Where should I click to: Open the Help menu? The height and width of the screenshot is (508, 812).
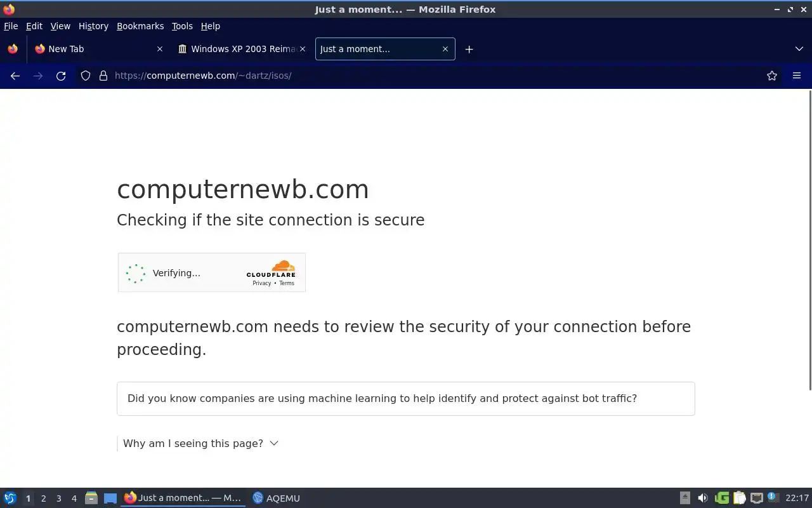pos(211,26)
